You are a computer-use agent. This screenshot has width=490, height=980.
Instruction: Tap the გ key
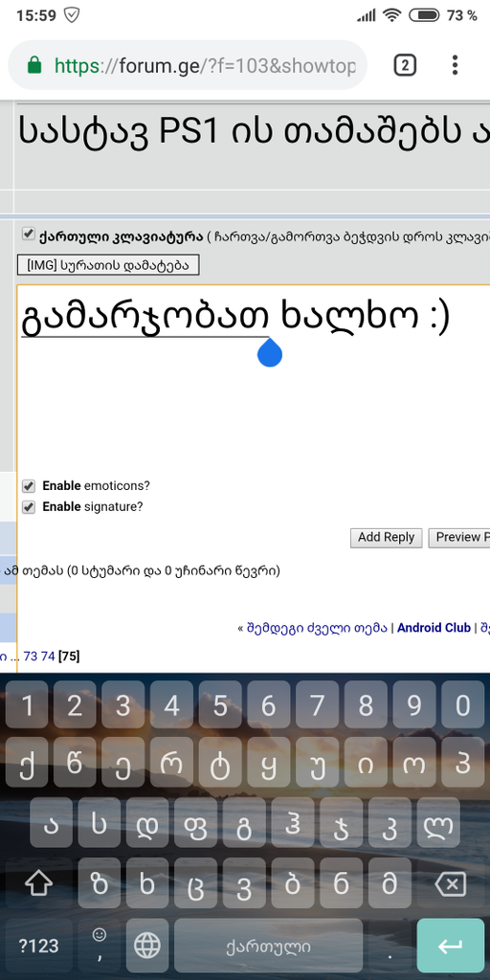[244, 822]
